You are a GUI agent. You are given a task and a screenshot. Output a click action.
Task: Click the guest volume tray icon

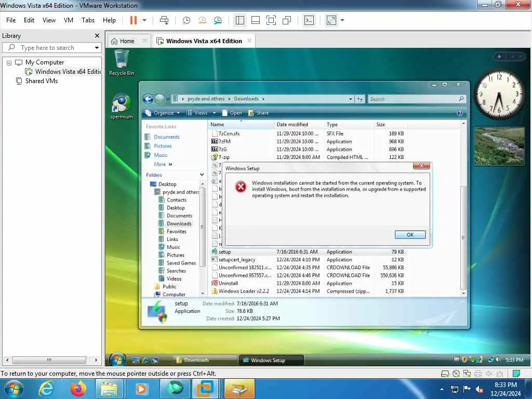point(498,360)
